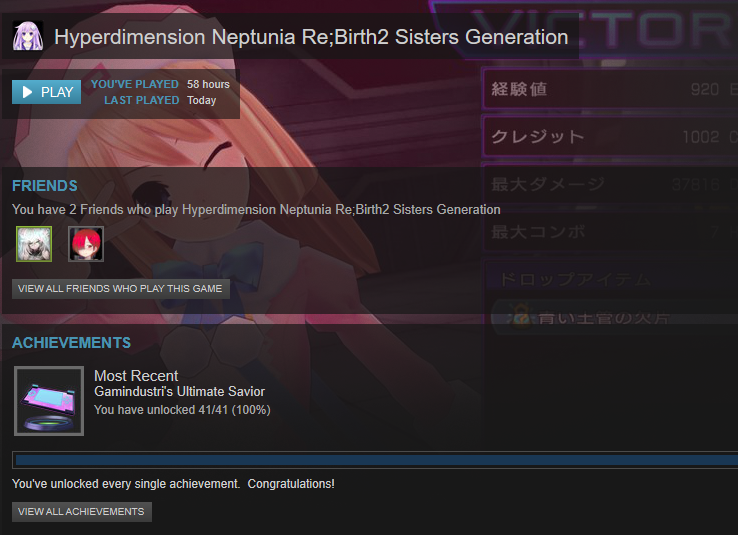Open Gamindustri's Ultimate Savior achievement icon
Screen dimensions: 738x535
click(49, 401)
